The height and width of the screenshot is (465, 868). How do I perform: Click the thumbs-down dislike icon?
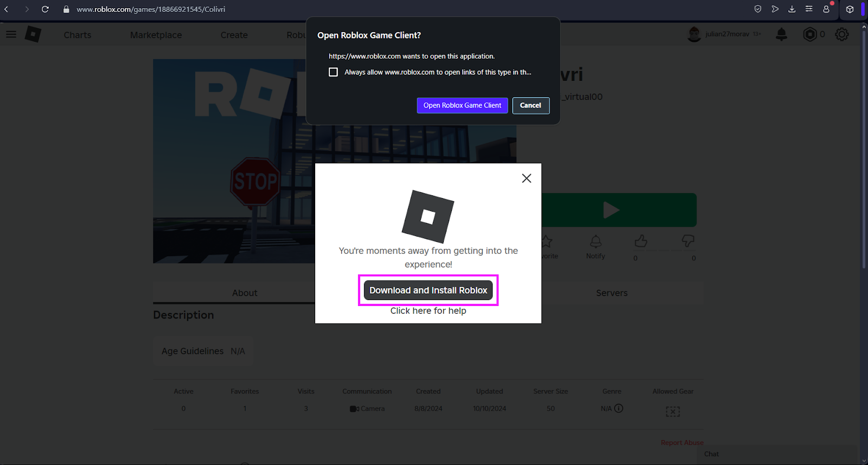point(688,241)
